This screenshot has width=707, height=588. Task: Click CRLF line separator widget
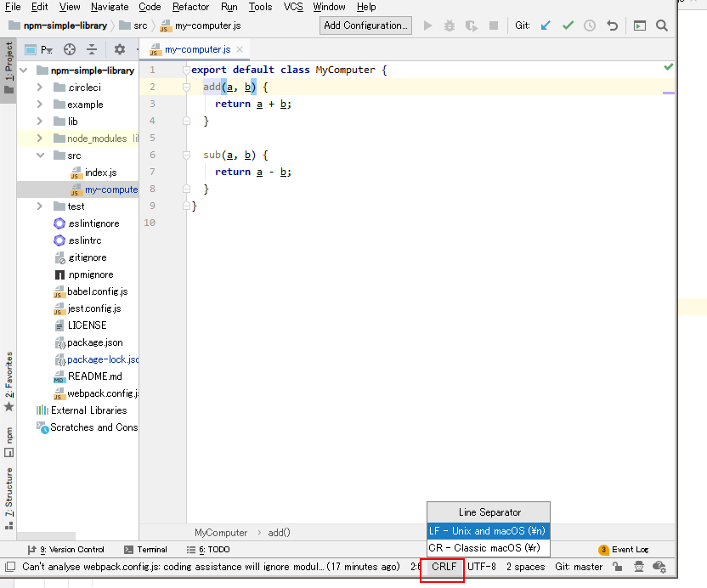click(444, 567)
